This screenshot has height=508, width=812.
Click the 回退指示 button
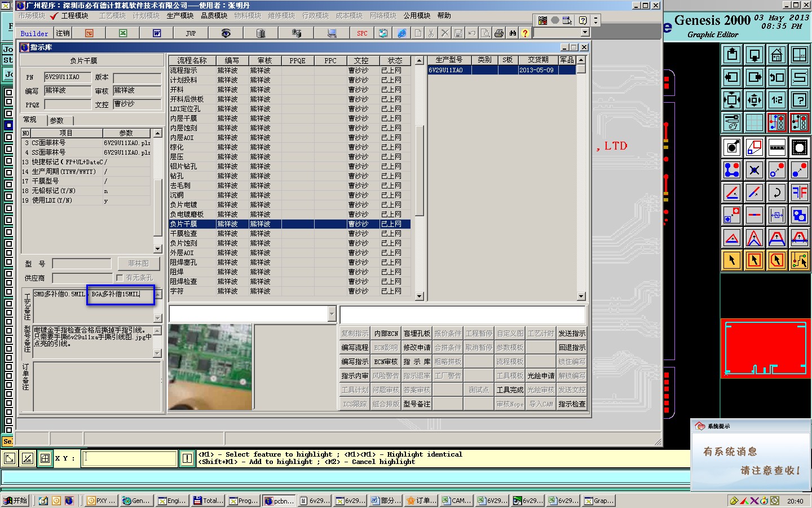[572, 348]
